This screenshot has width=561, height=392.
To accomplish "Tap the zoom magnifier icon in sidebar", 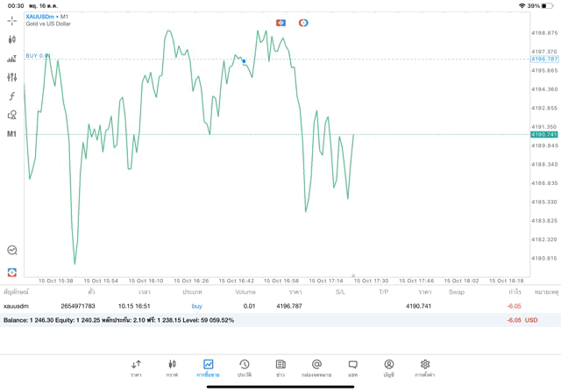I will point(12,251).
